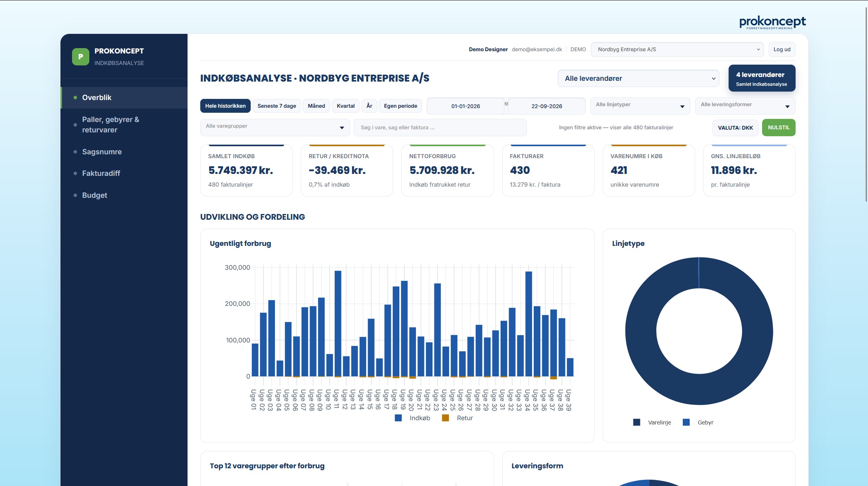The height and width of the screenshot is (486, 868).
Task: Open the Nordbyg Entreprise A/S company dropdown
Action: (677, 49)
